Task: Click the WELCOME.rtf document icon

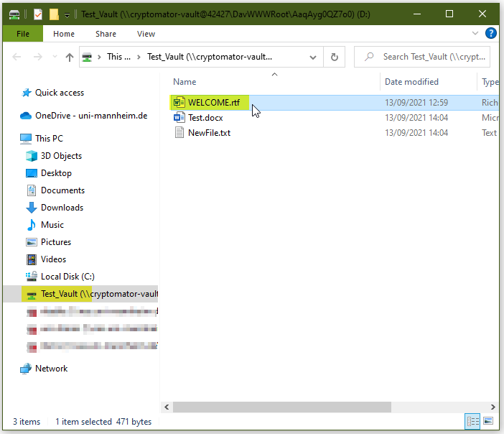Action: click(x=179, y=103)
